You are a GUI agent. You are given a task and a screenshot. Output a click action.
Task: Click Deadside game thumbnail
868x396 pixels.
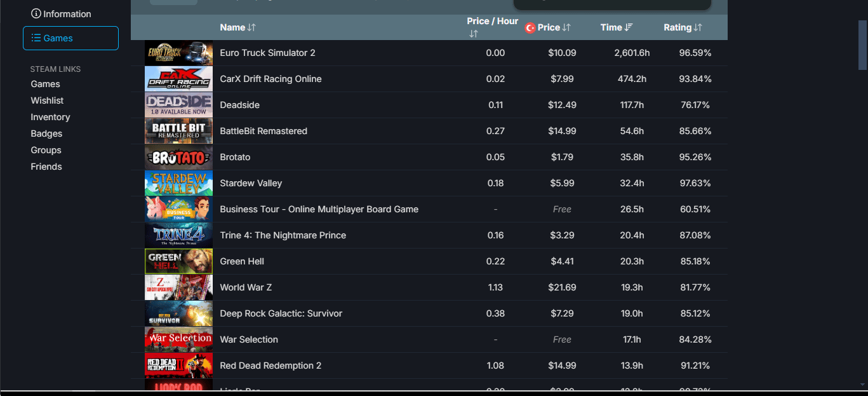point(178,105)
